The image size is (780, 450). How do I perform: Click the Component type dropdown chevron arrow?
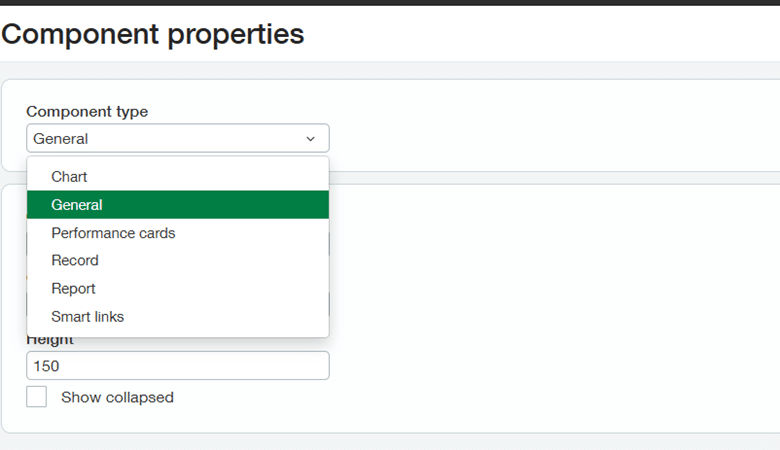(x=310, y=139)
